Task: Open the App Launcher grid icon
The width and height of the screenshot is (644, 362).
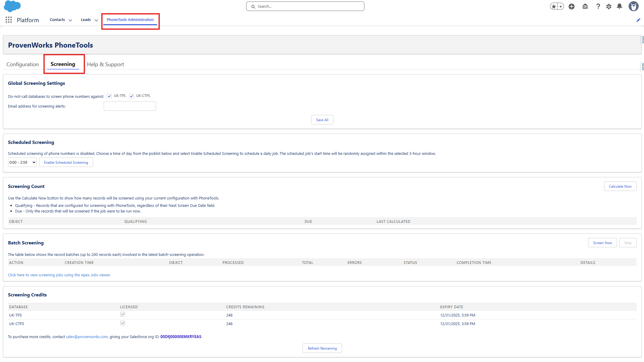Action: point(9,20)
